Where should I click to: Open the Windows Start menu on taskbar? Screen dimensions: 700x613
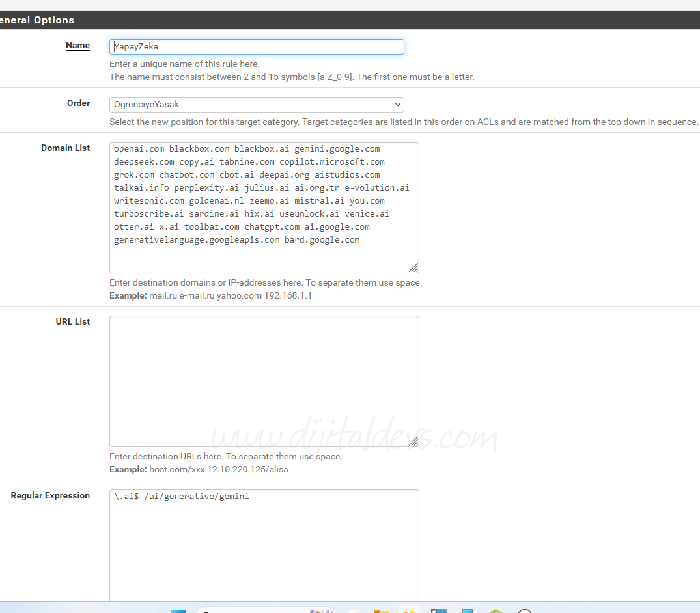click(x=178, y=611)
